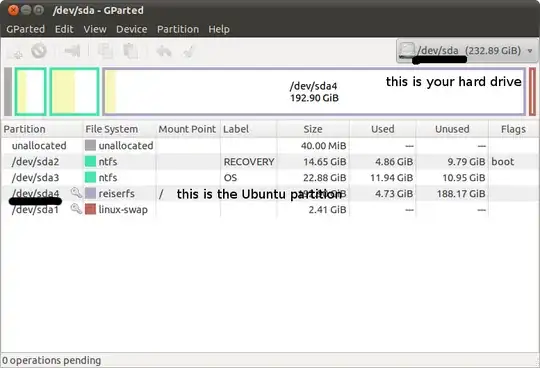Click the linux-swap file system text

[123, 210]
